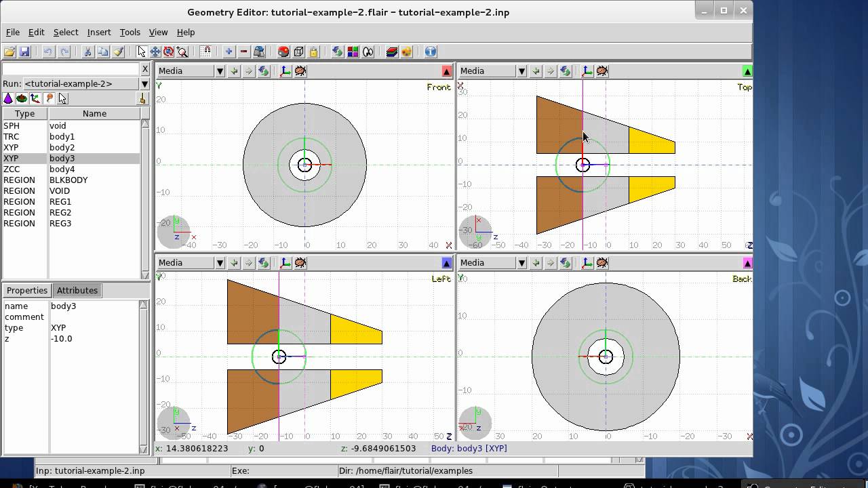Screen dimensions: 868x488
Task: Filter list by transformations axes icon
Action: (35, 98)
